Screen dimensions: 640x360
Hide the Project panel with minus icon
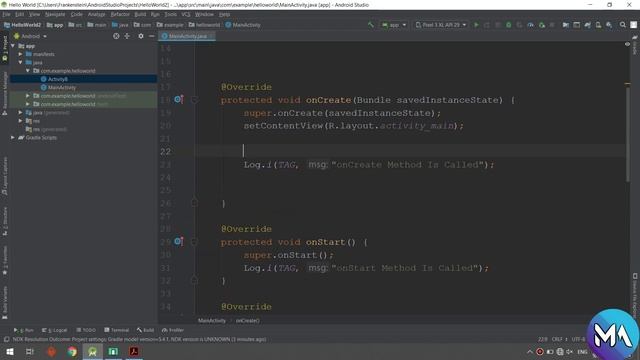(151, 36)
